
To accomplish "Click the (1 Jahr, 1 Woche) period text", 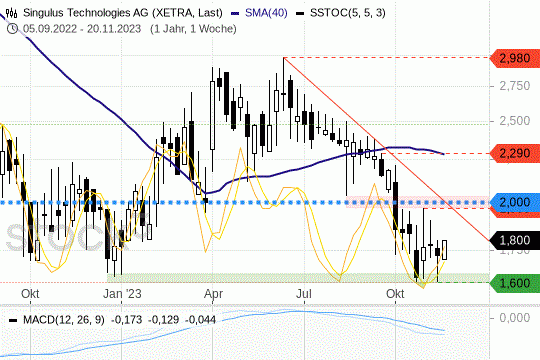I will pos(193,29).
